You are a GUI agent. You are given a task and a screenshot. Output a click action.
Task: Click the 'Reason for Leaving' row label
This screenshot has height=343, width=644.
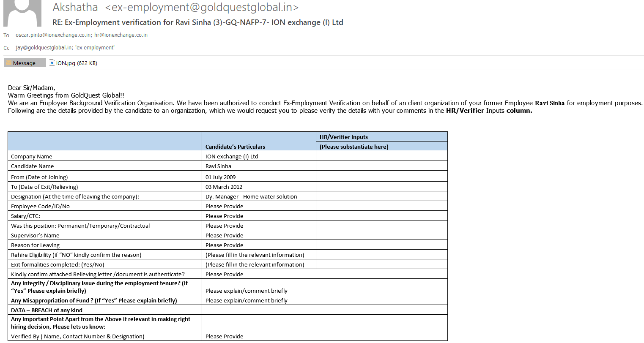(x=35, y=245)
